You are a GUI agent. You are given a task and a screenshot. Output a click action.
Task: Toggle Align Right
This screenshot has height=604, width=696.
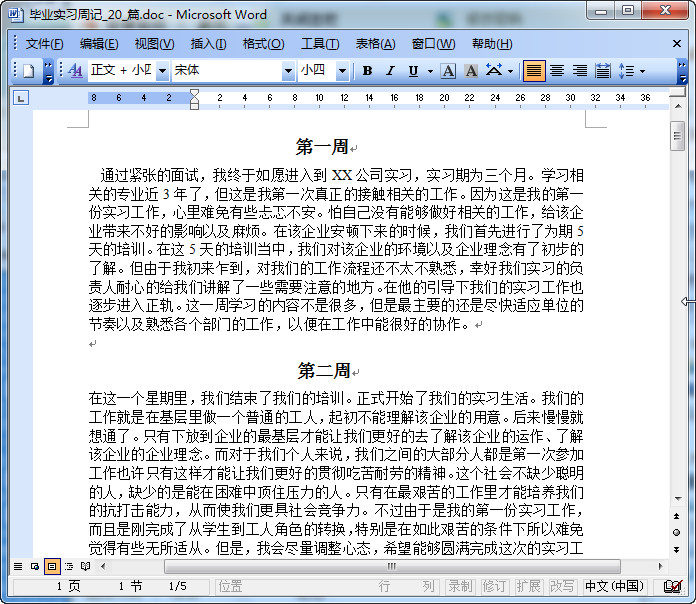point(580,71)
